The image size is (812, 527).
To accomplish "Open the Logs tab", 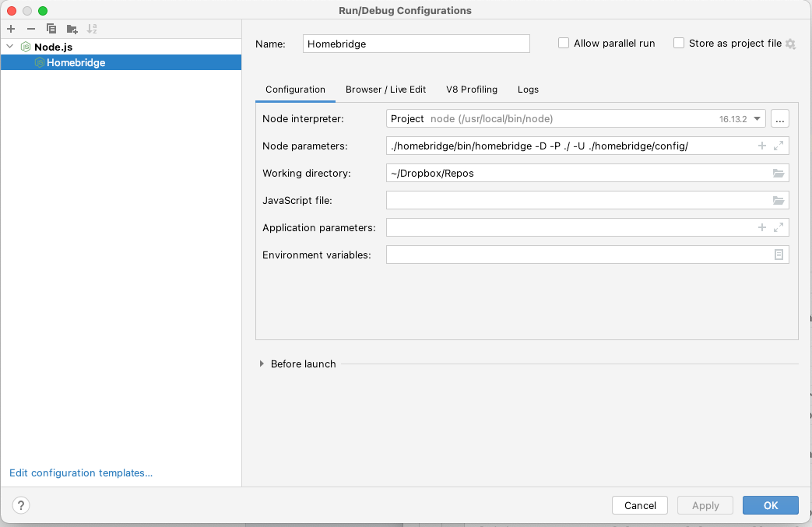I will click(x=528, y=90).
